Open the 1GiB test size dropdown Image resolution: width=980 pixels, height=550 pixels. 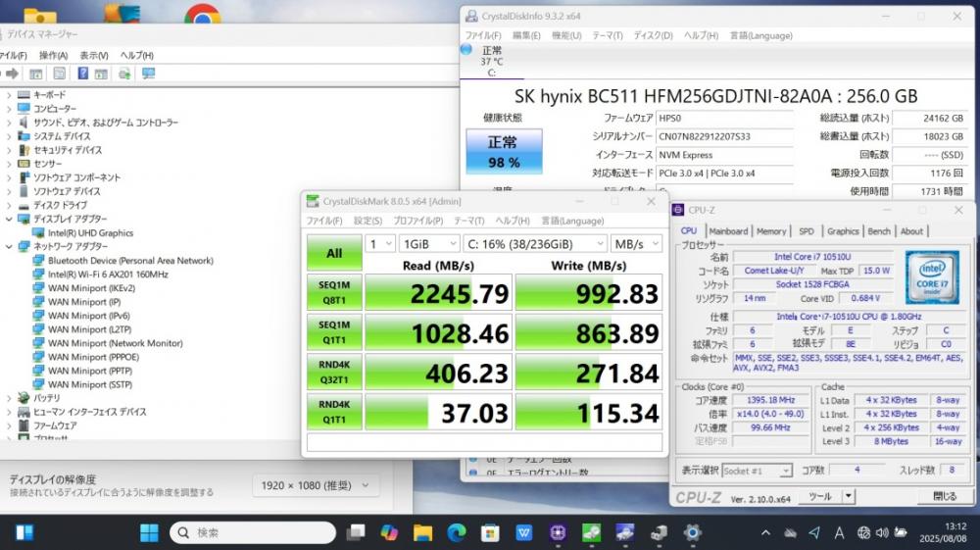(429, 244)
